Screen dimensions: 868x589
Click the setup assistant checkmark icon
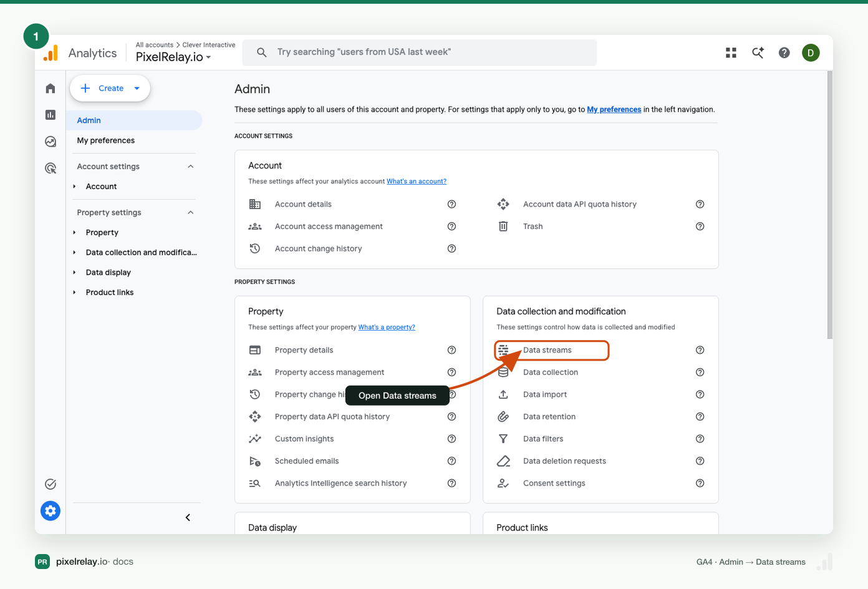pos(51,484)
